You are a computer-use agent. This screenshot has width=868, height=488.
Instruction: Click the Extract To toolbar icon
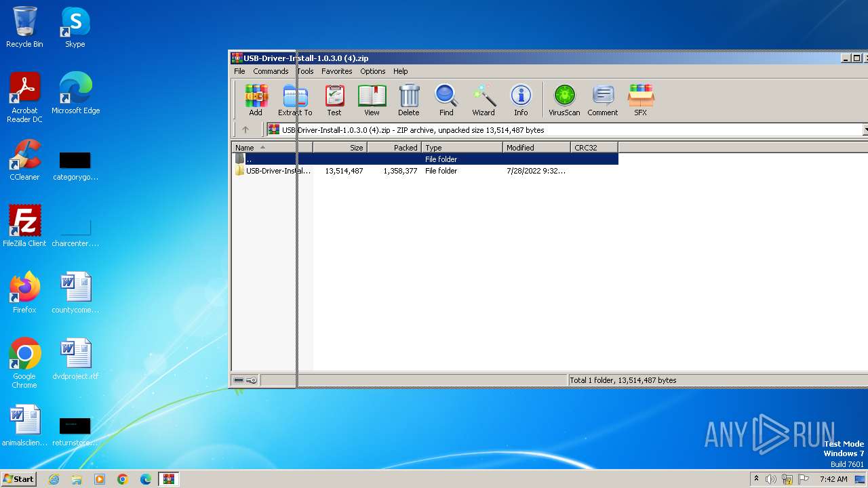pos(295,100)
